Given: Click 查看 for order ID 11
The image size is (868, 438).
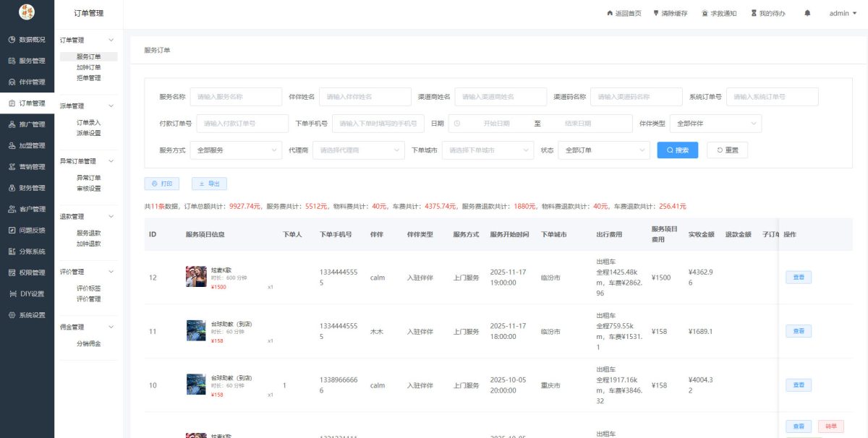Looking at the screenshot, I should (799, 331).
